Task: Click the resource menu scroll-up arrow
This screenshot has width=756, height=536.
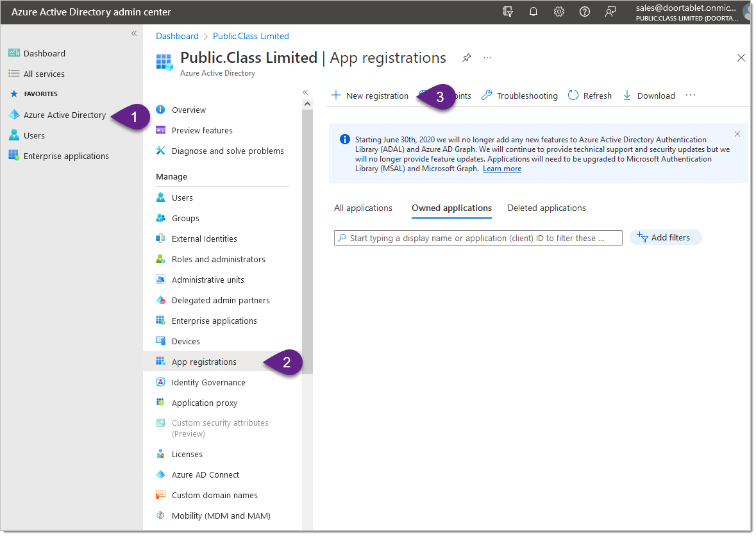Action: [307, 104]
